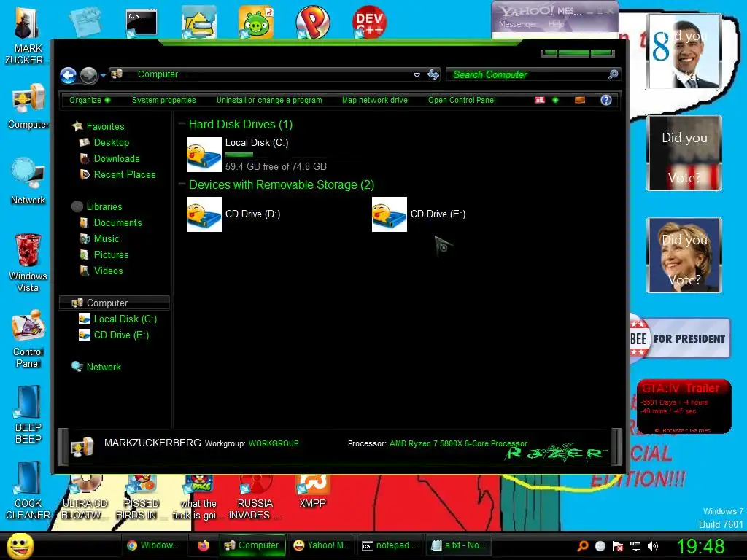Click the Action Center flag tray icon
This screenshot has height=560, width=747.
[618, 546]
